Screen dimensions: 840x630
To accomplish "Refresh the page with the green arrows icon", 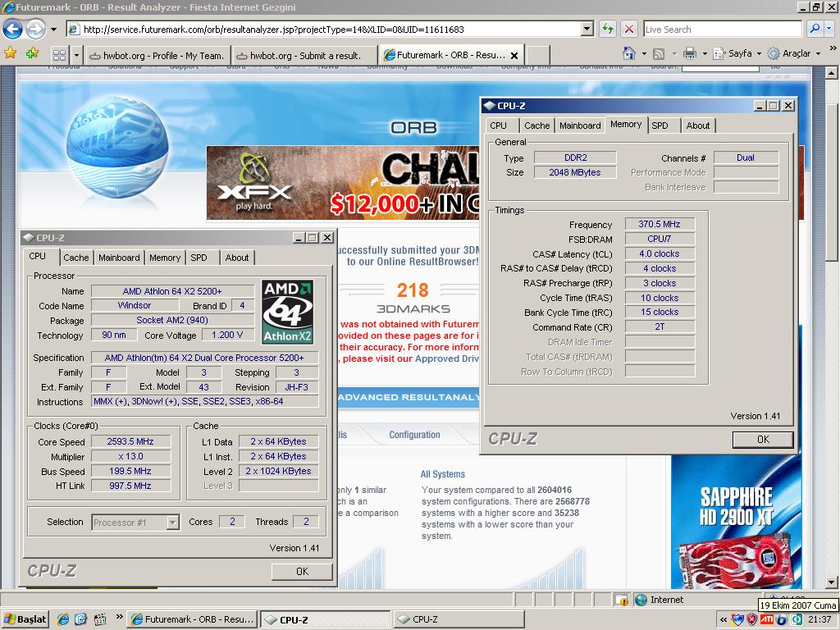I will [608, 29].
